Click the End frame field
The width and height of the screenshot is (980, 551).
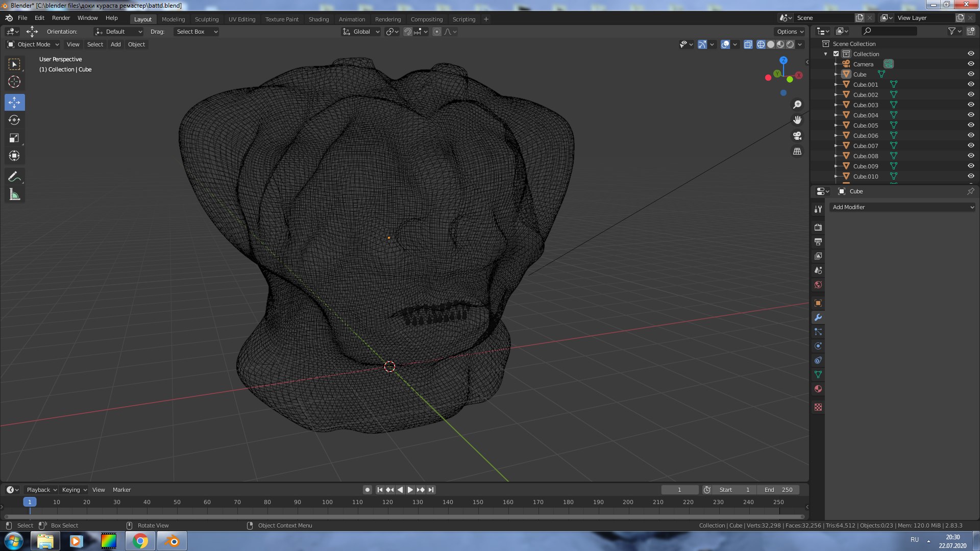(x=778, y=490)
